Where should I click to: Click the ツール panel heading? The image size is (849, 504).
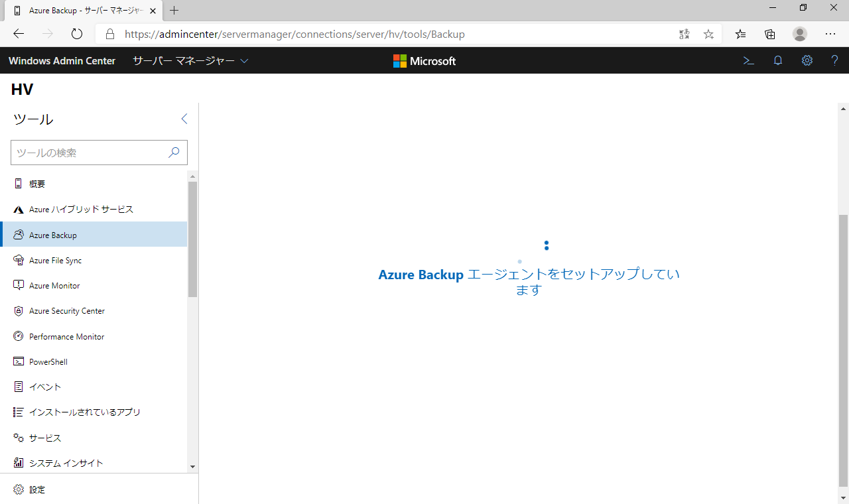coord(33,119)
